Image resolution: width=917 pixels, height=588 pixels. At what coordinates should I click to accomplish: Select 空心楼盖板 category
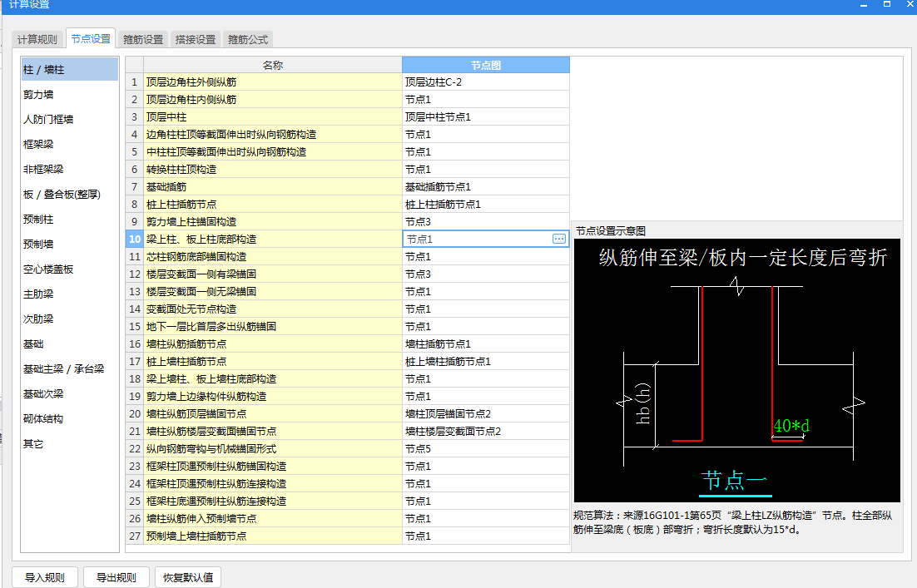70,269
